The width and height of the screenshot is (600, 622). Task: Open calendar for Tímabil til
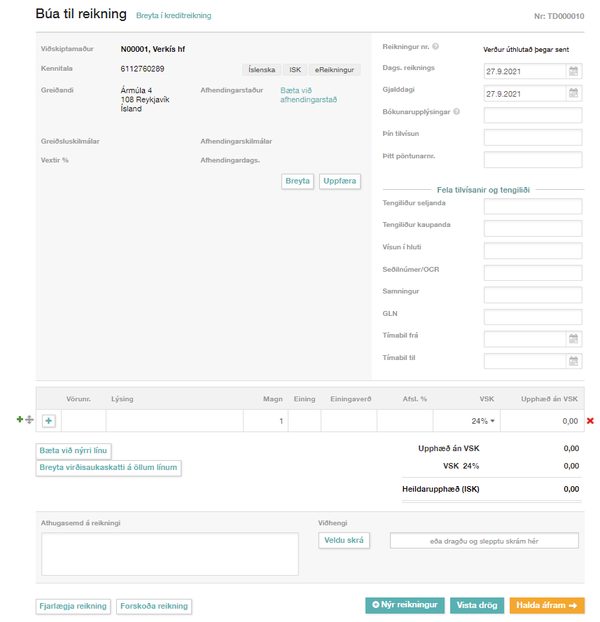click(573, 361)
